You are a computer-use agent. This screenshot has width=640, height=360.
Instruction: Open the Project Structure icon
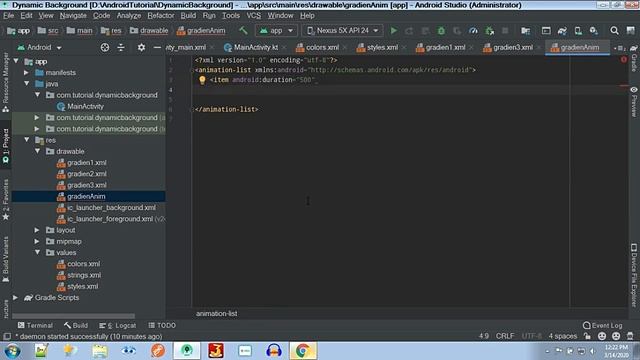pyautogui.click(x=525, y=31)
